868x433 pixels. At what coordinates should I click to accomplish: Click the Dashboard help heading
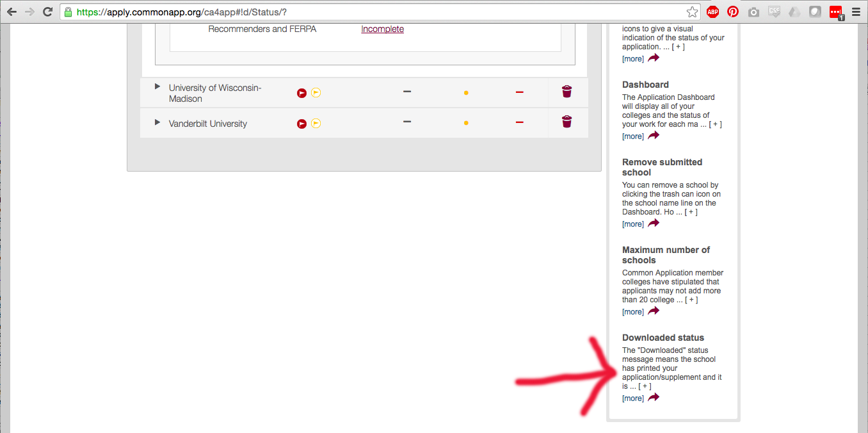(645, 85)
